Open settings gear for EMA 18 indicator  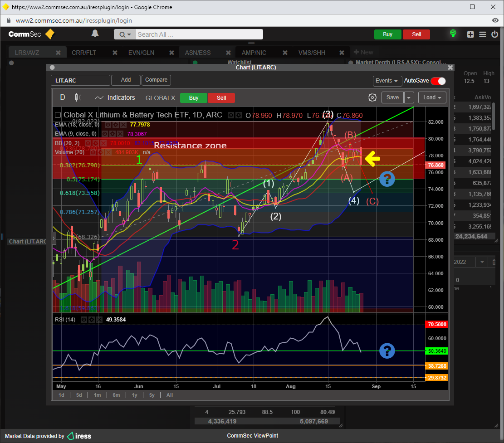click(115, 125)
